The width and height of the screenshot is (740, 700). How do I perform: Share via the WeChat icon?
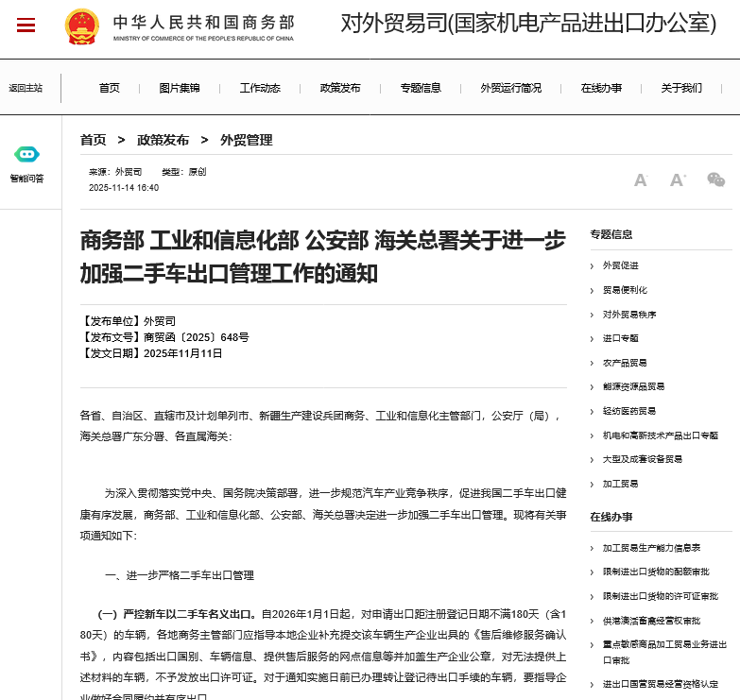716,179
